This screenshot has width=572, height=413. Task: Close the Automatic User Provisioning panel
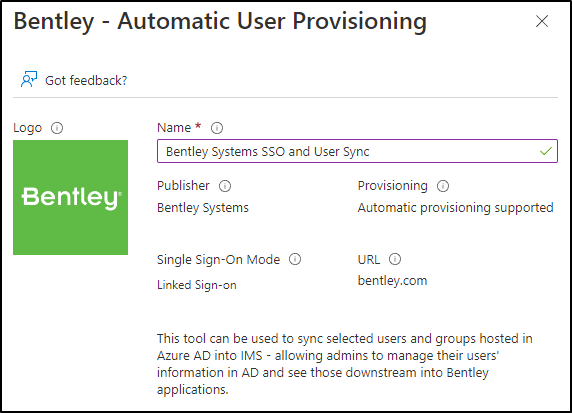[542, 21]
